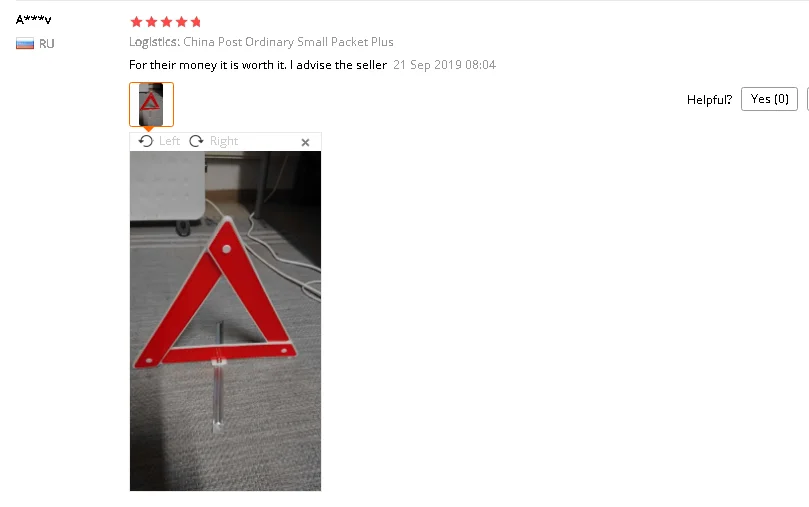Click the reviewer name A***v

pyautogui.click(x=34, y=20)
